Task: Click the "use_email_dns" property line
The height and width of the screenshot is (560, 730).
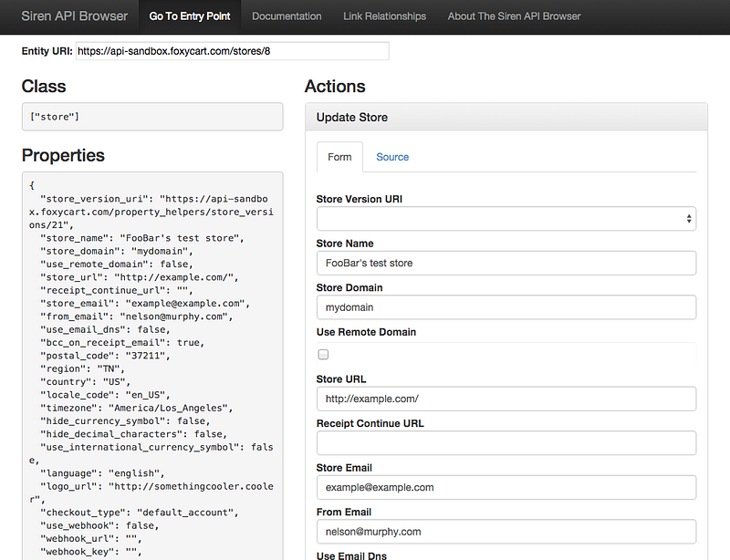Action: click(x=105, y=329)
